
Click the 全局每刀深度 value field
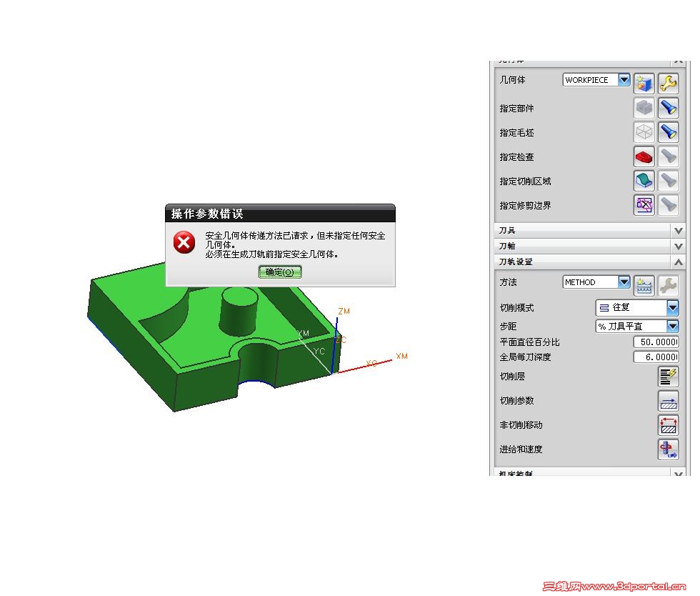(656, 357)
